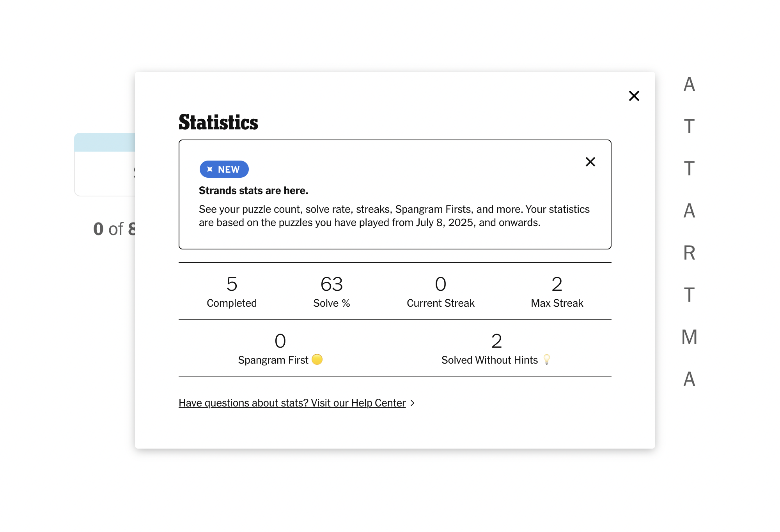Click the lightbulb icon beside Solved Without Hints

[x=547, y=359]
